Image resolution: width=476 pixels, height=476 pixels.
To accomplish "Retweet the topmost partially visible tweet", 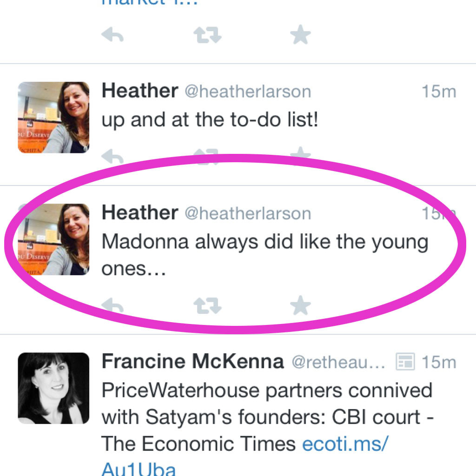I will click(x=208, y=35).
